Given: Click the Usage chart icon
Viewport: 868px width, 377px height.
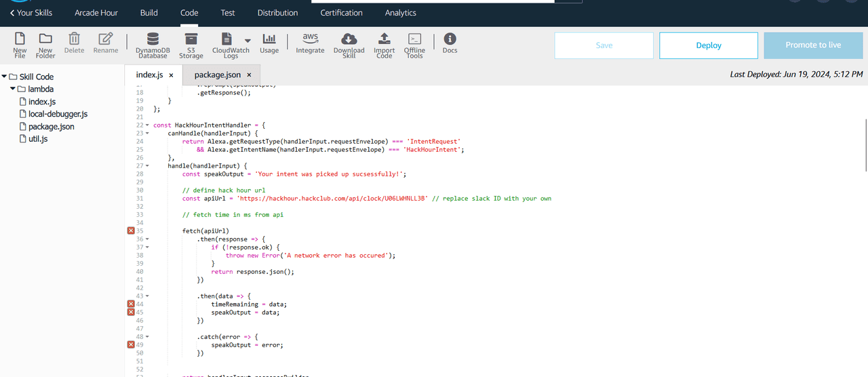Looking at the screenshot, I should (x=269, y=39).
